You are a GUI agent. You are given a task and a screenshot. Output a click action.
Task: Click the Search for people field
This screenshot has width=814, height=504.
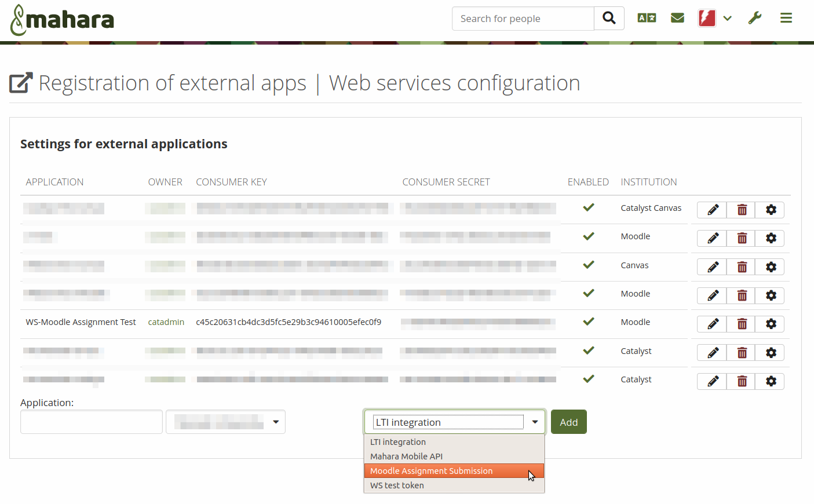pyautogui.click(x=523, y=19)
